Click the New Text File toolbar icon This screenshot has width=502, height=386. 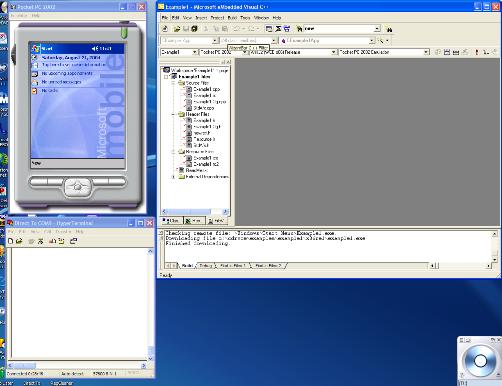[x=165, y=29]
